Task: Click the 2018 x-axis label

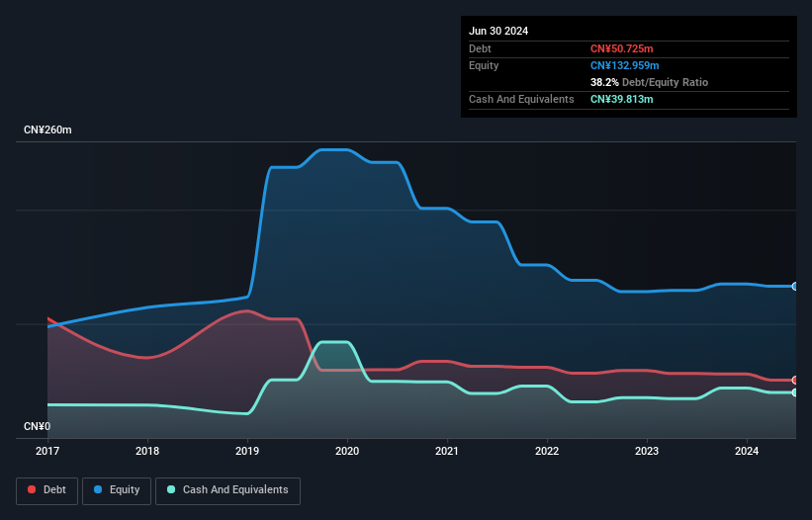Action: click(x=147, y=451)
